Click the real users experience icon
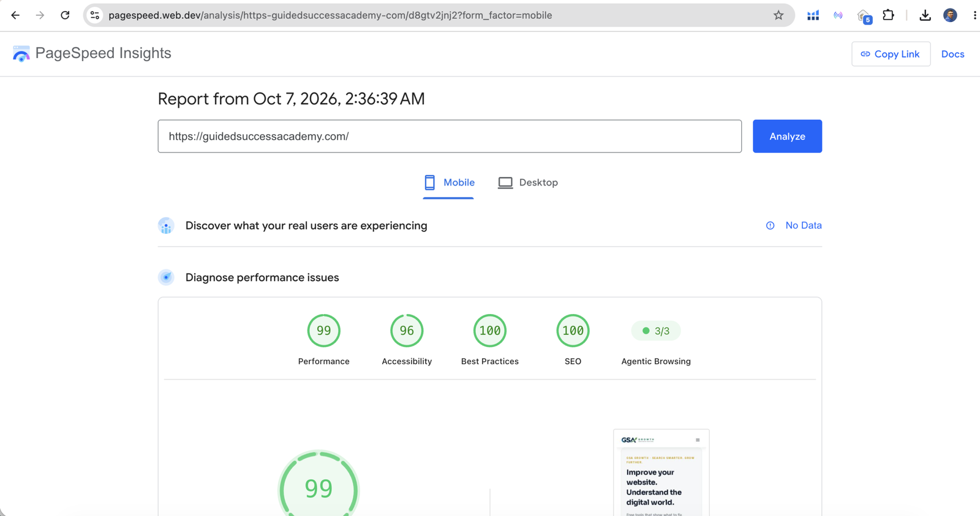This screenshot has width=980, height=516. tap(166, 226)
